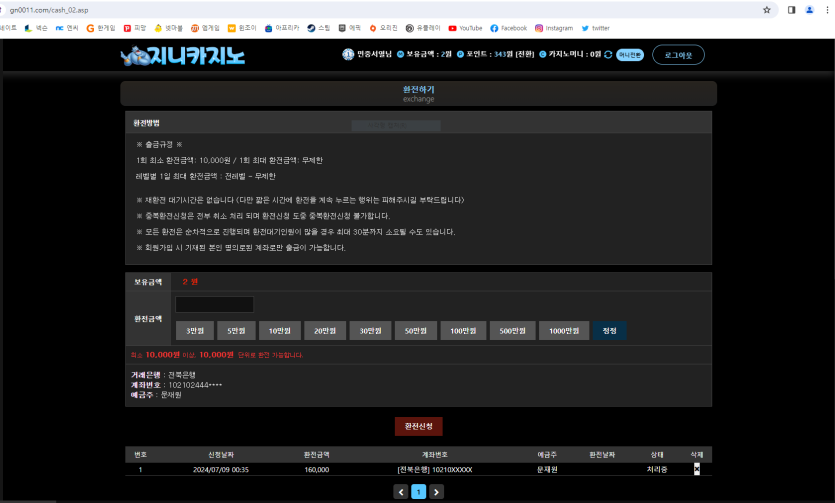The image size is (835, 503).
Task: Go to the next page arrow
Action: pos(436,491)
